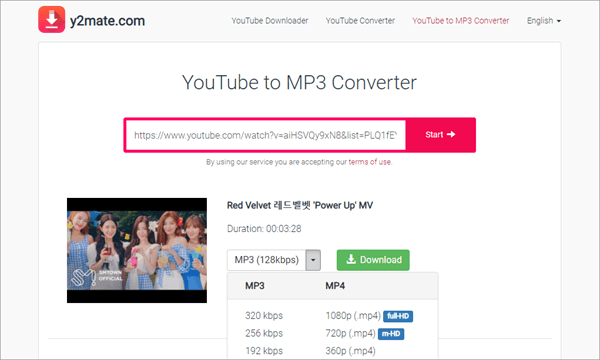Choose 256 kbps MP3 quality
600x360 pixels.
[x=264, y=333]
